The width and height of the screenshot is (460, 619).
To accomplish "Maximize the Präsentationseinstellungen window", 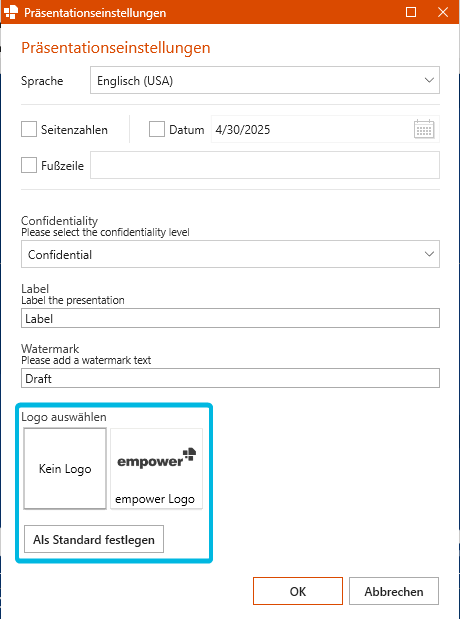I will coord(411,12).
